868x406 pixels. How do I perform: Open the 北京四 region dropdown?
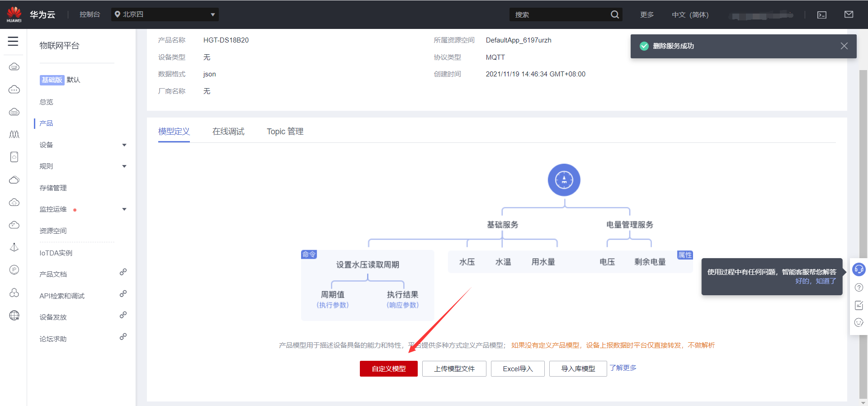click(x=165, y=14)
